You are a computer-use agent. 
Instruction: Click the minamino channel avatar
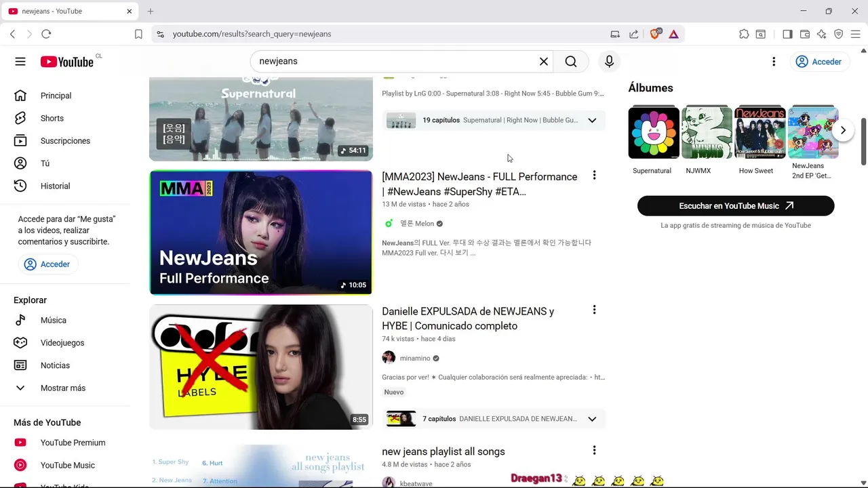click(x=389, y=358)
